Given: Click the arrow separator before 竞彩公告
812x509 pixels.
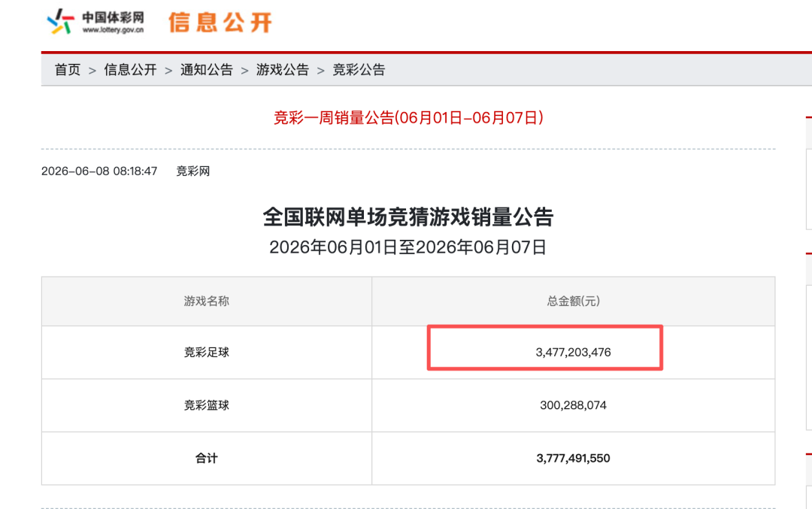Looking at the screenshot, I should (320, 71).
